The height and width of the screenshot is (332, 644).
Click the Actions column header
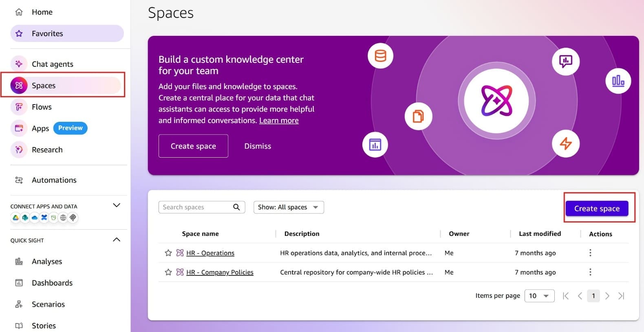(x=600, y=234)
